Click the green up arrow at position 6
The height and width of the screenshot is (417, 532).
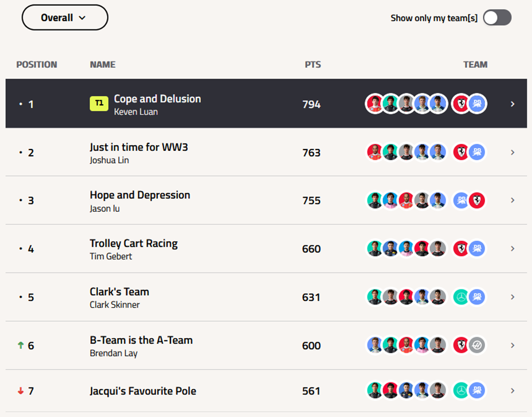pyautogui.click(x=21, y=345)
